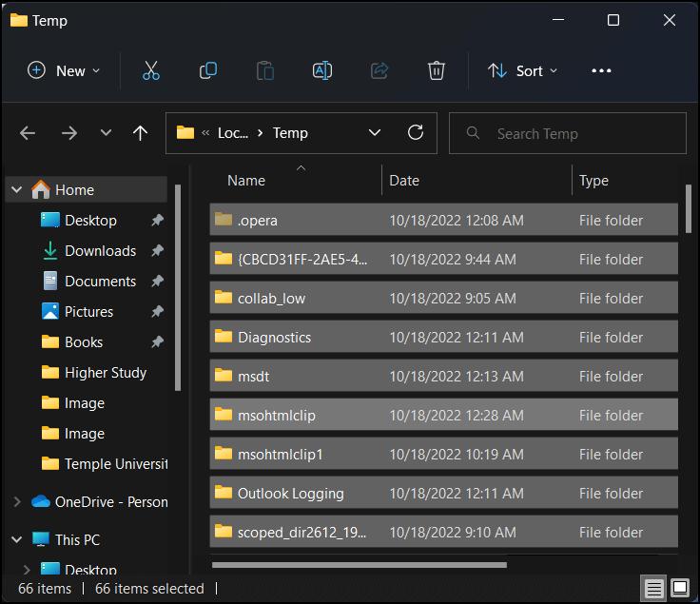Navigate back with the Back arrow
The height and width of the screenshot is (604, 700).
click(x=28, y=133)
